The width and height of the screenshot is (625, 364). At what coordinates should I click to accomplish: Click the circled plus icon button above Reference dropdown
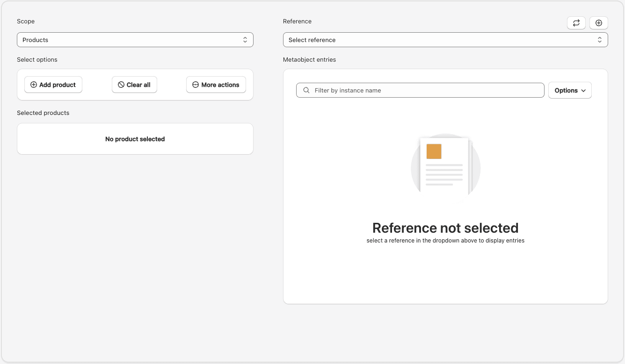598,23
